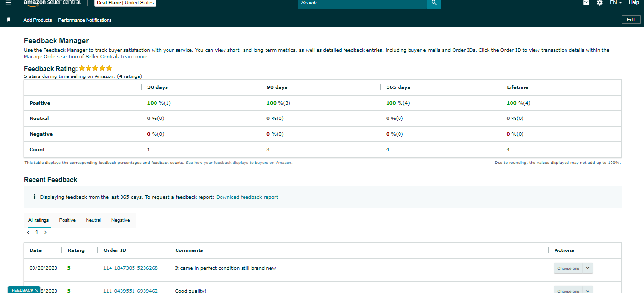This screenshot has width=644, height=293.
Task: Switch to the Negative tab
Action: pos(121,220)
